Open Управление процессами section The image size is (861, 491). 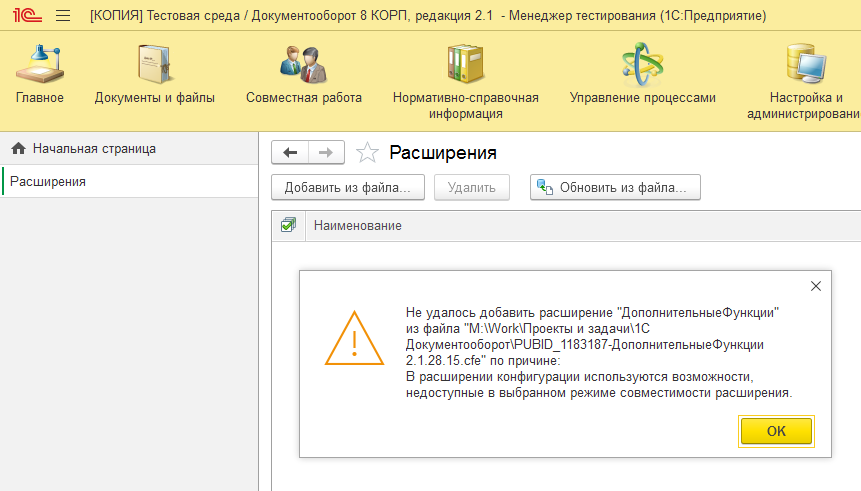(x=642, y=75)
